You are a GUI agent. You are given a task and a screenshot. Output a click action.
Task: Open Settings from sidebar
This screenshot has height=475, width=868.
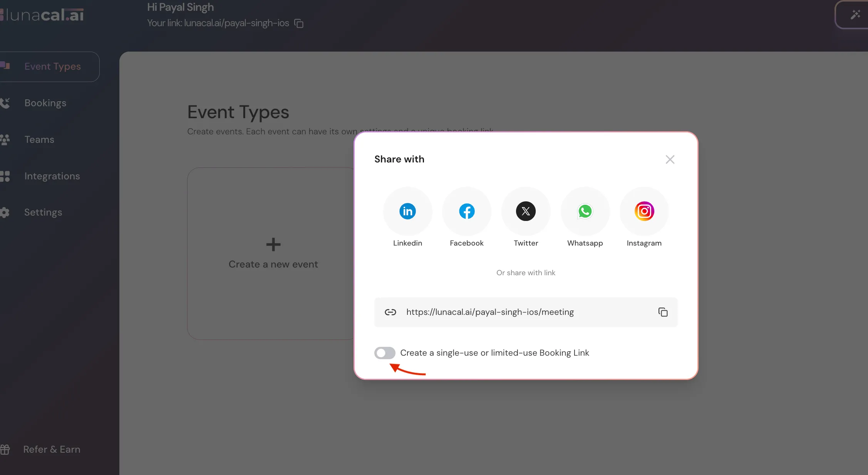43,212
